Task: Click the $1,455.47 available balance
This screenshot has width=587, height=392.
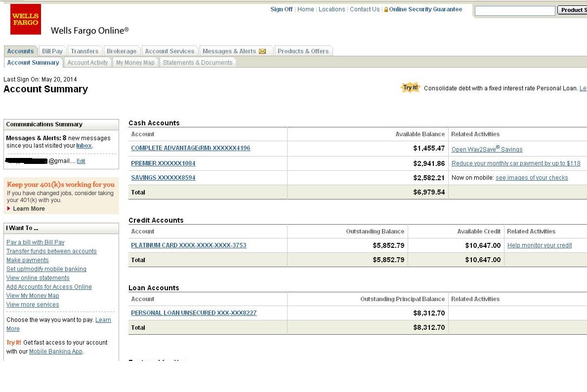Action: pyautogui.click(x=429, y=149)
